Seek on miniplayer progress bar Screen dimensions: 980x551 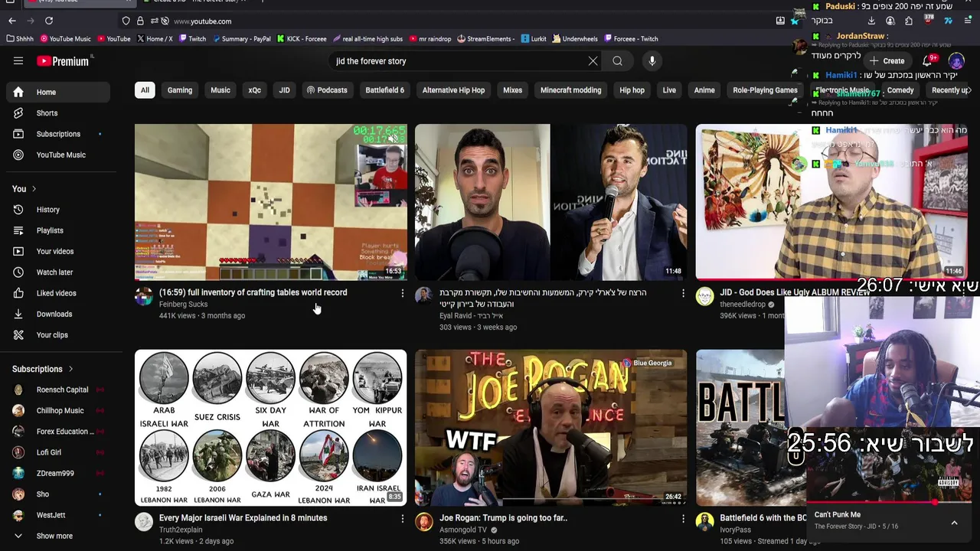(890, 503)
